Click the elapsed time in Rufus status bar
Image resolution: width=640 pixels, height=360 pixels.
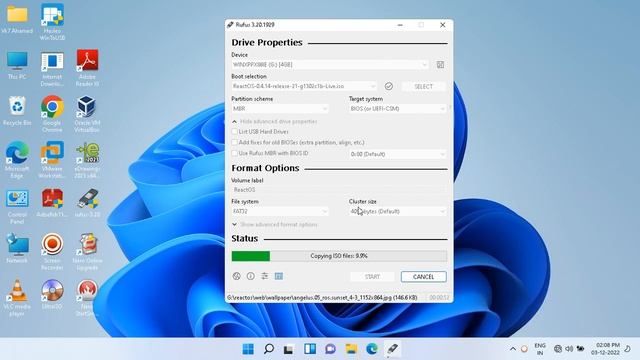pos(439,298)
